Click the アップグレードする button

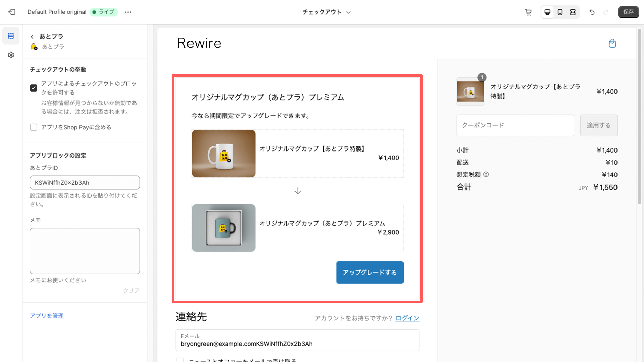coord(370,273)
